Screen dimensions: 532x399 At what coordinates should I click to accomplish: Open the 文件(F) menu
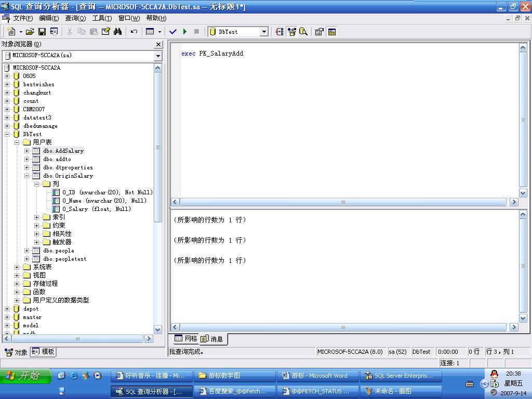pyautogui.click(x=23, y=18)
